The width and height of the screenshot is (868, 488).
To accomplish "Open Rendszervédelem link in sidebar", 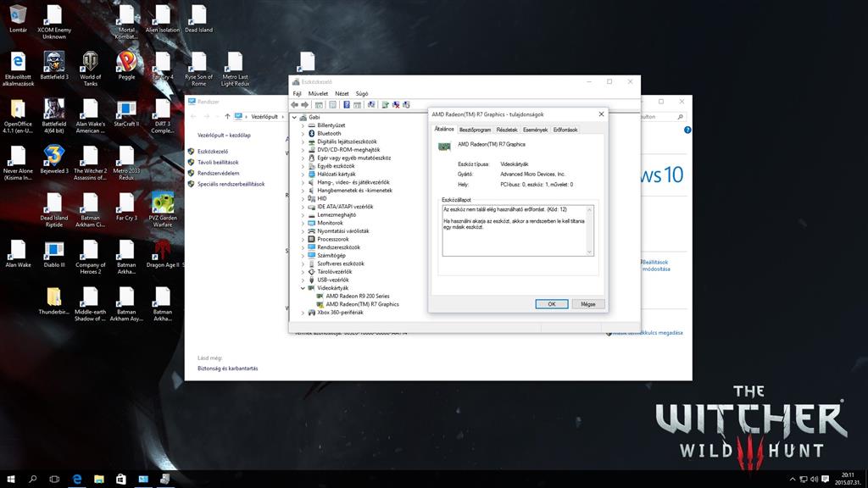I will click(219, 173).
